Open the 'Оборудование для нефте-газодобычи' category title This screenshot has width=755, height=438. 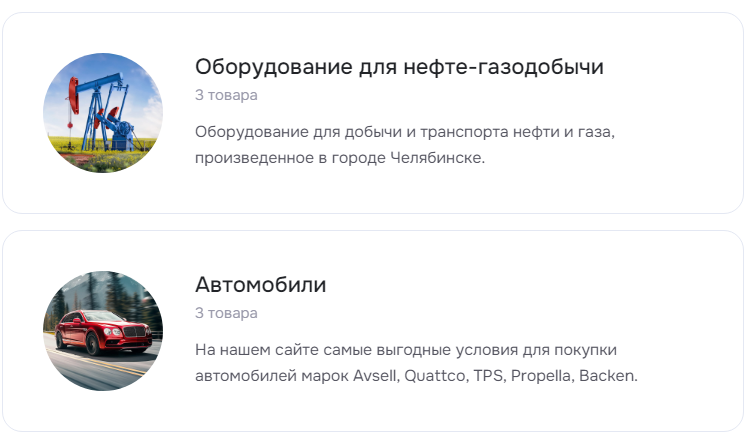click(399, 67)
